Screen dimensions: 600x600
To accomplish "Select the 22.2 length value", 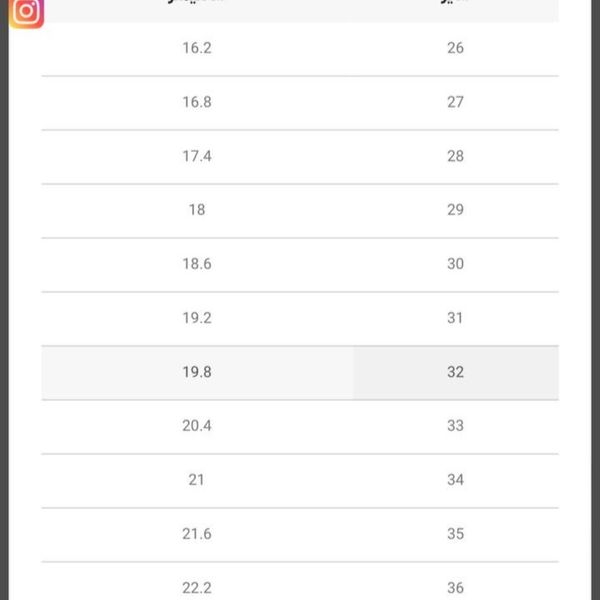I will 197,588.
